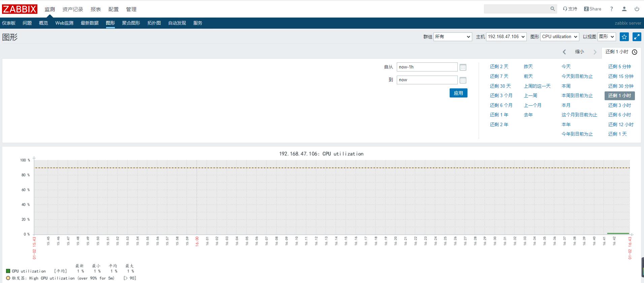Open the view type dropdown
The image size is (644, 283).
click(607, 37)
